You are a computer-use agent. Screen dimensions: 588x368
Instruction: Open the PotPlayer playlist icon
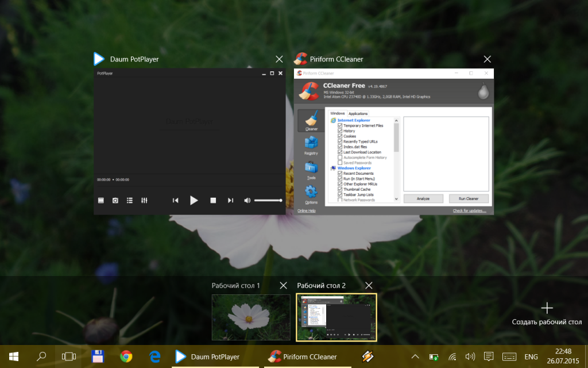130,200
